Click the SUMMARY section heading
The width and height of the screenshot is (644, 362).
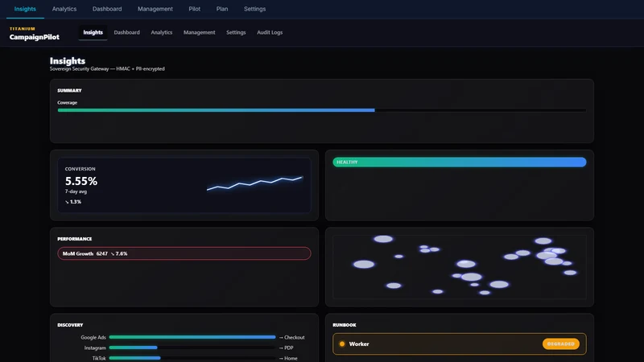click(69, 90)
